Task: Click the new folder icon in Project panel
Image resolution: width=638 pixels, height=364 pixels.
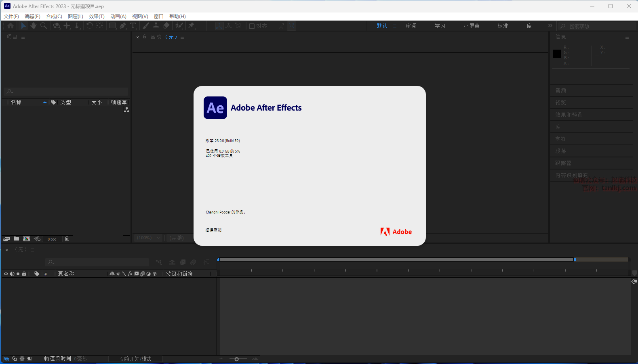Action: tap(17, 239)
